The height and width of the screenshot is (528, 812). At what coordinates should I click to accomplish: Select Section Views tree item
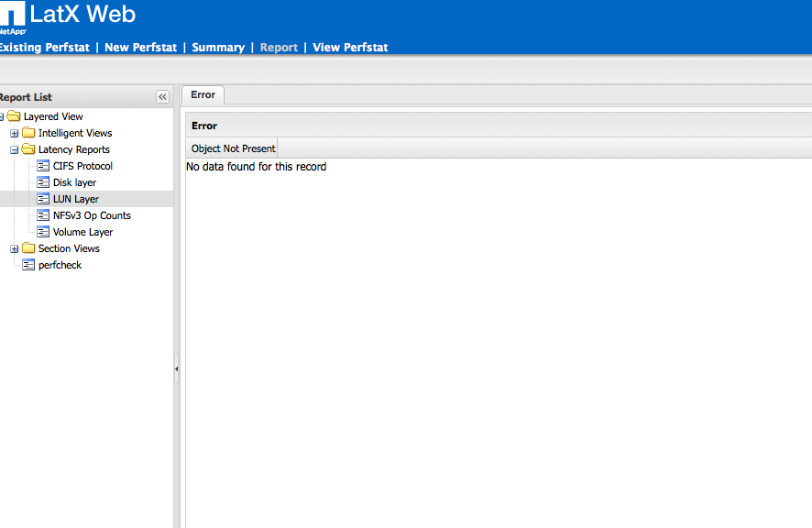[69, 248]
